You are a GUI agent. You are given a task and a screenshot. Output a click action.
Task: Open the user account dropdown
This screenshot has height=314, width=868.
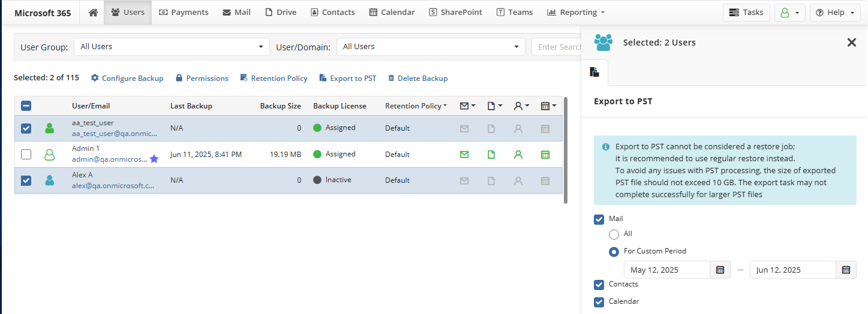[789, 12]
